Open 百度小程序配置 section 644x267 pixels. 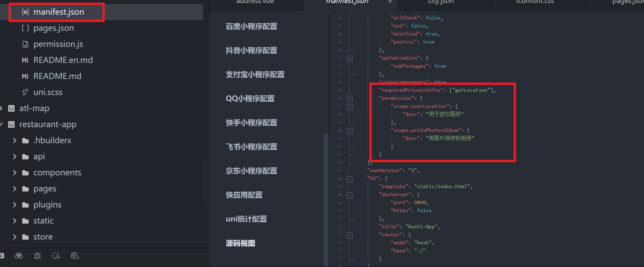pyautogui.click(x=252, y=26)
